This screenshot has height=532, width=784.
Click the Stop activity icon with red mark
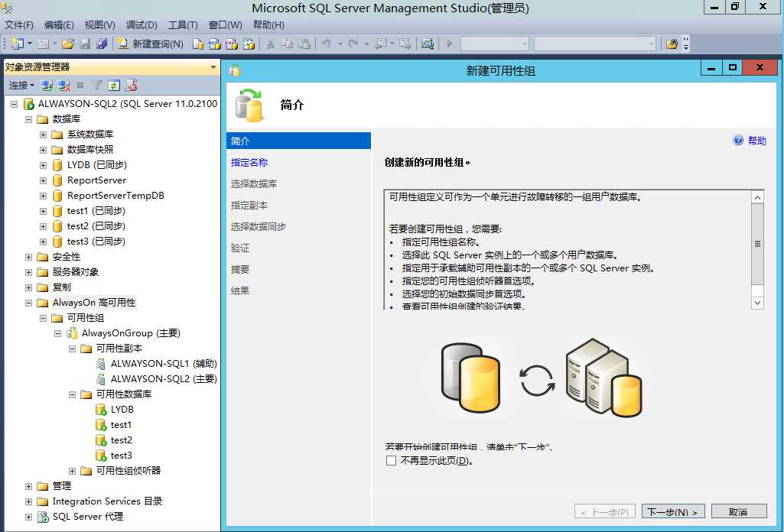click(131, 86)
